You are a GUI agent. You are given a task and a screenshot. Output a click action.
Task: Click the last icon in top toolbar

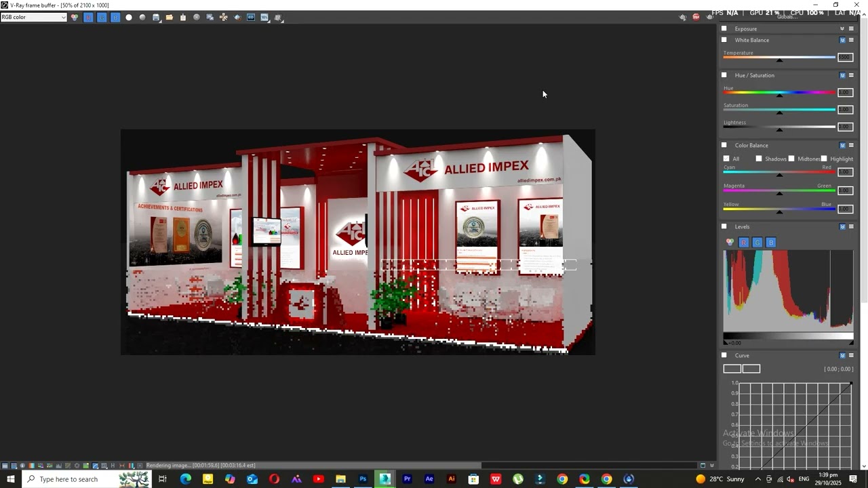pyautogui.click(x=279, y=18)
